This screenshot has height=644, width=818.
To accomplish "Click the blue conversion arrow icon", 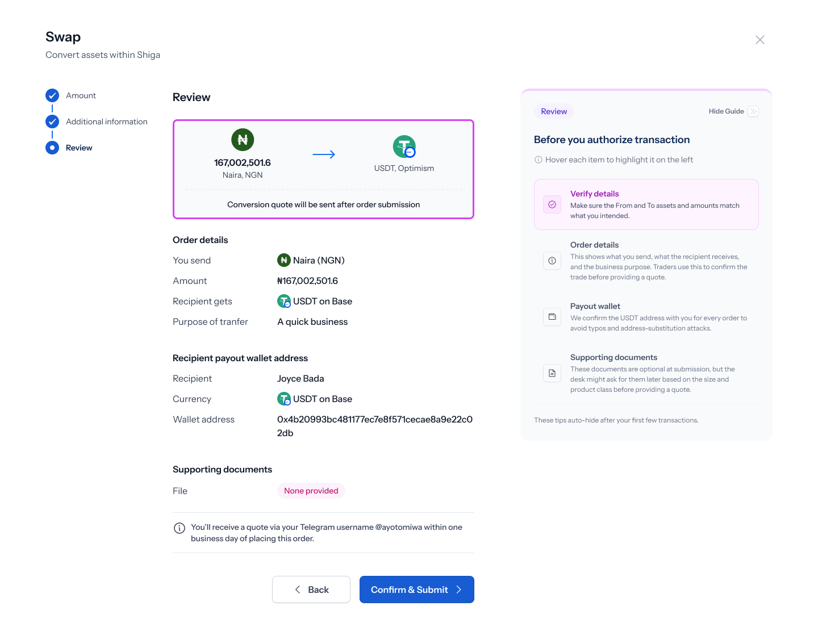I will [324, 154].
